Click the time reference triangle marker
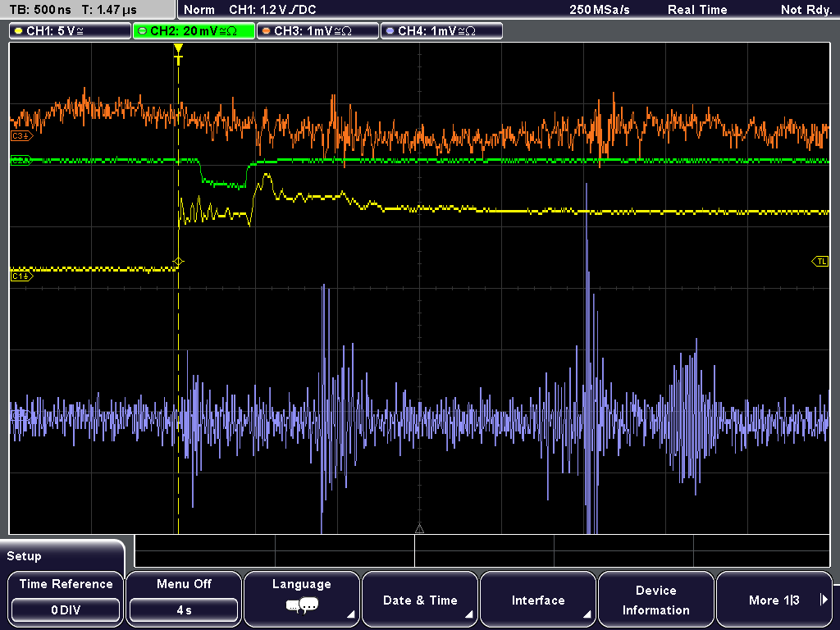 (x=419, y=529)
